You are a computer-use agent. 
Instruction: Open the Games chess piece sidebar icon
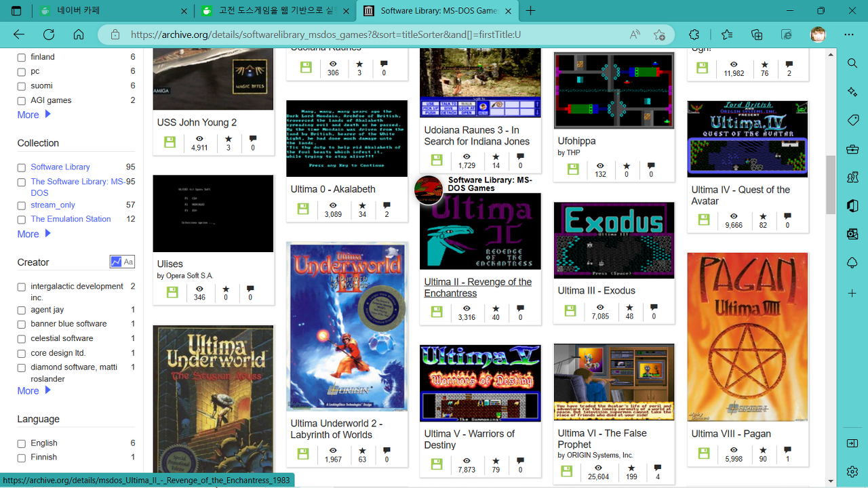[852, 177]
